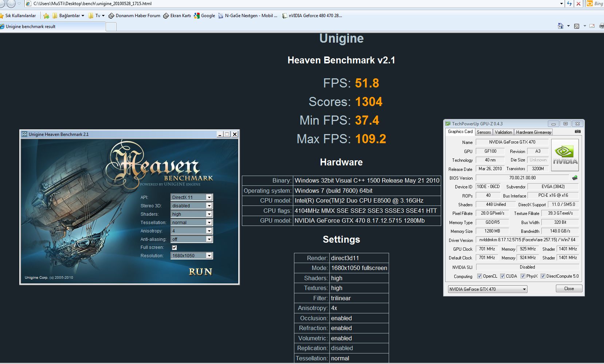
Task: Toggle the PhysX checkbox
Action: [523, 276]
